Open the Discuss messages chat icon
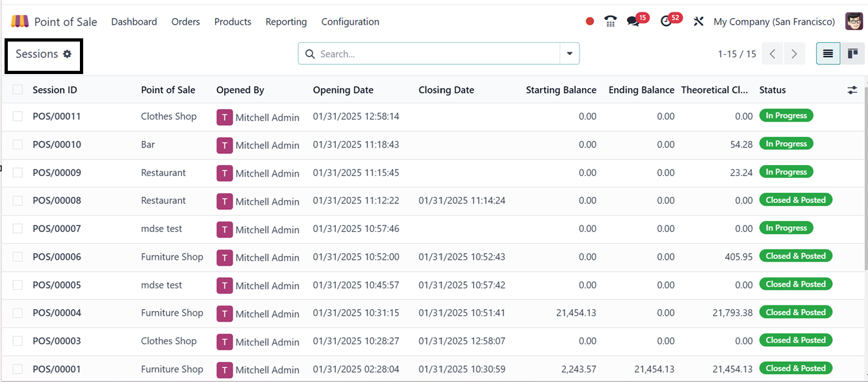The width and height of the screenshot is (868, 382). tap(633, 21)
